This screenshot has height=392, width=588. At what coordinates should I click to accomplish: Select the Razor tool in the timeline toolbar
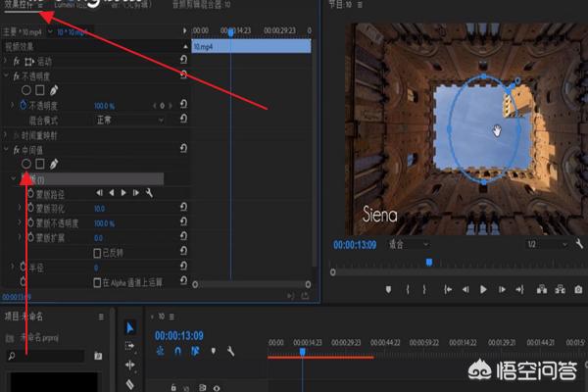coord(130,384)
